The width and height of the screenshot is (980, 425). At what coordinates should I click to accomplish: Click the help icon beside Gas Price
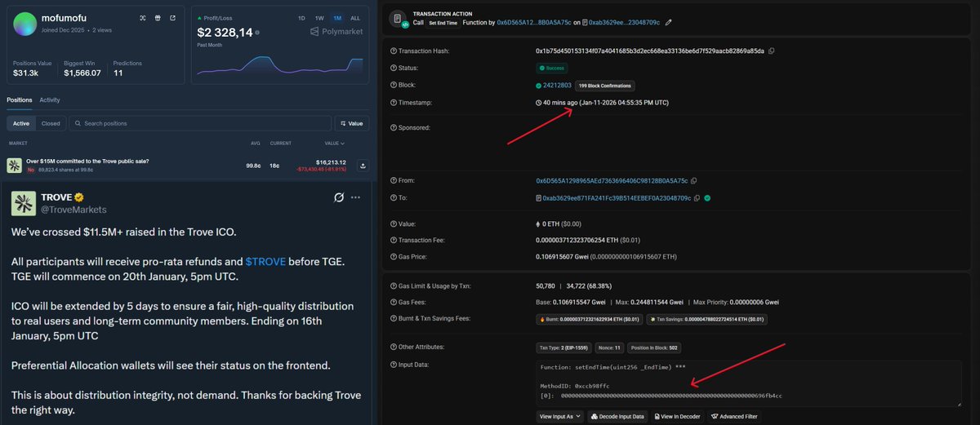coord(393,255)
